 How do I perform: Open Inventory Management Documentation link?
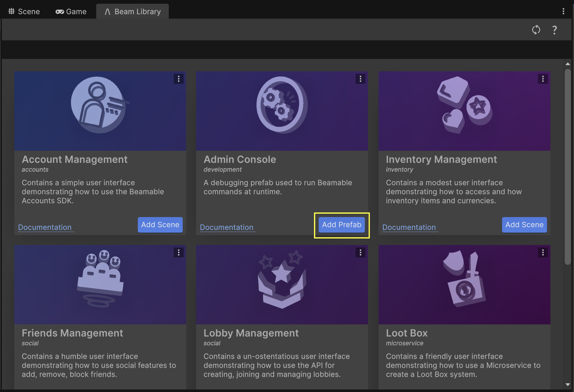pyautogui.click(x=409, y=227)
